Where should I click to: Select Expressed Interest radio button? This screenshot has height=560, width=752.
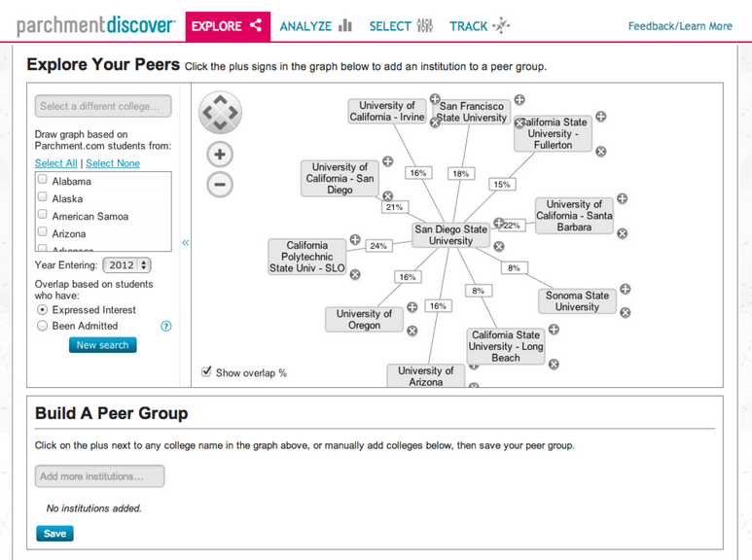pos(42,310)
